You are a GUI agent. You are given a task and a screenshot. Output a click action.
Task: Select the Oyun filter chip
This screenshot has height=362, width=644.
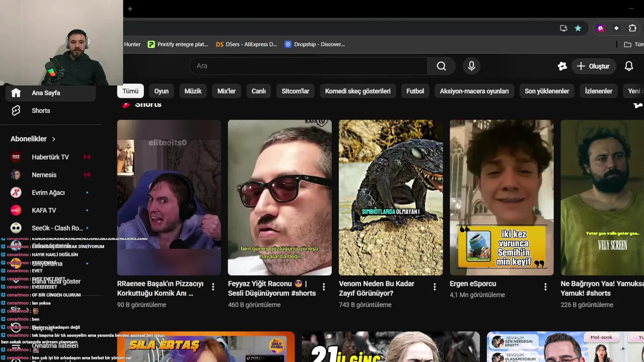(162, 91)
